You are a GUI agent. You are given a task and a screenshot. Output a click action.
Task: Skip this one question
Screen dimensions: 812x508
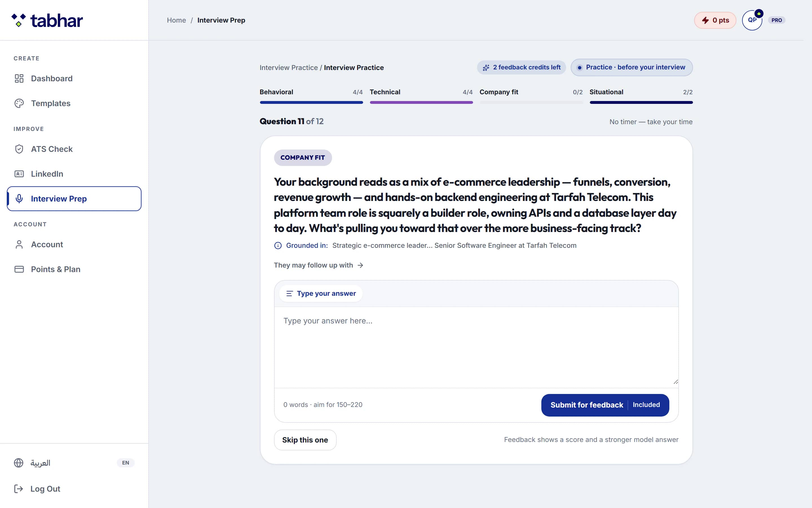click(x=305, y=440)
